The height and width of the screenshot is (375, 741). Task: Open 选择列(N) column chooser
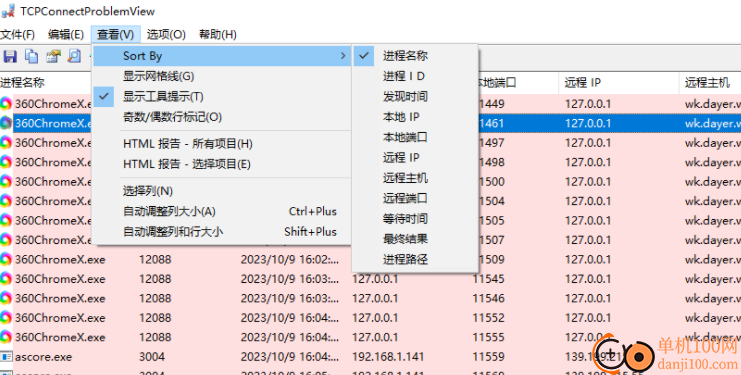(x=222, y=191)
